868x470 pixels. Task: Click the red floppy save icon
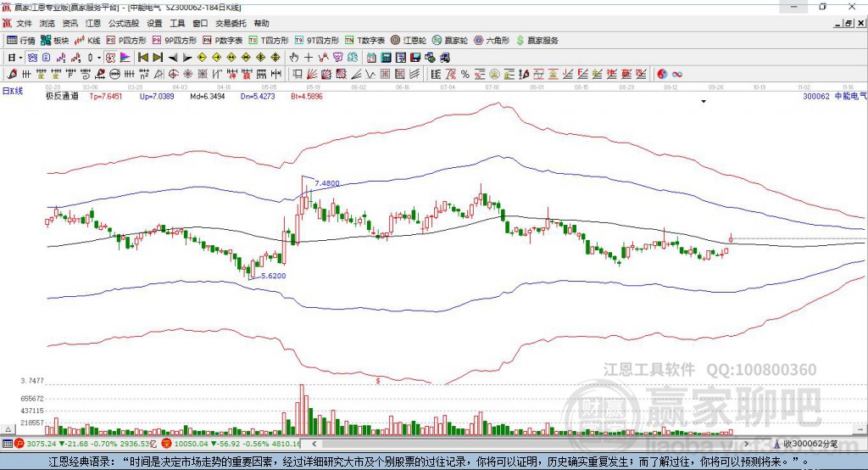(x=415, y=58)
